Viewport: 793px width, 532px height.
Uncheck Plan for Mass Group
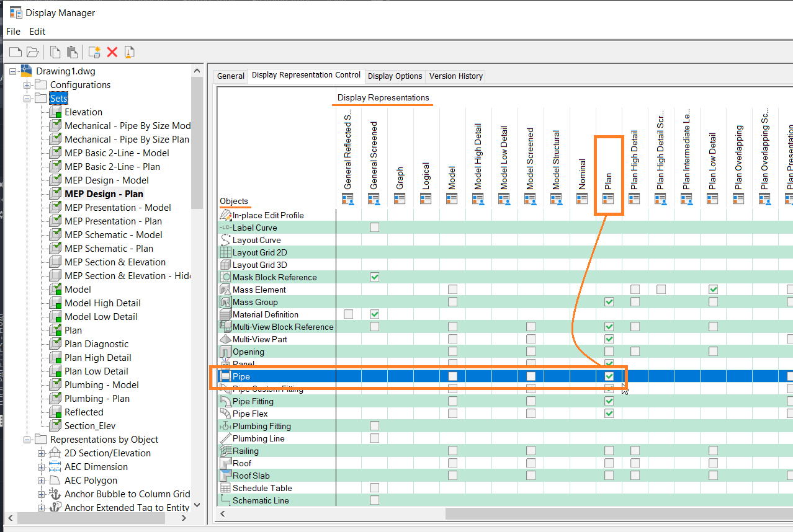click(609, 302)
